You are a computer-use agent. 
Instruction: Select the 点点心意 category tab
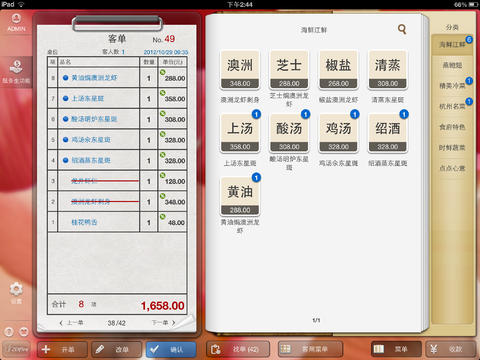pyautogui.click(x=452, y=168)
